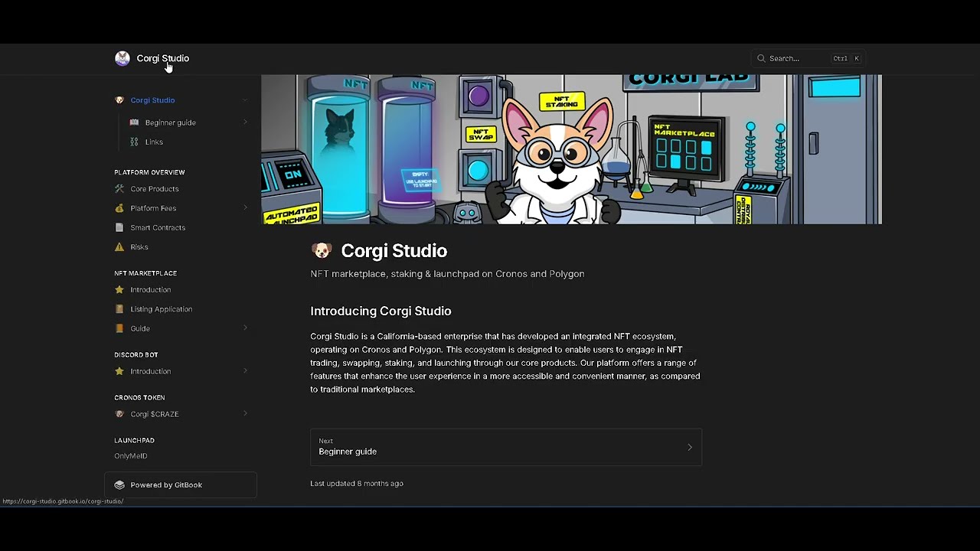The width and height of the screenshot is (980, 551).
Task: Click the book icon beside Beginner guide
Action: point(134,122)
